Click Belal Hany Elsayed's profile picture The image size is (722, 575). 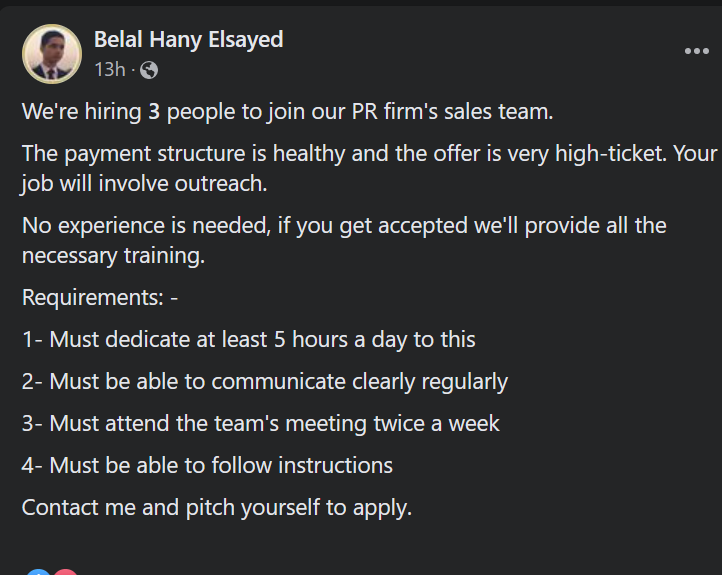[52, 54]
